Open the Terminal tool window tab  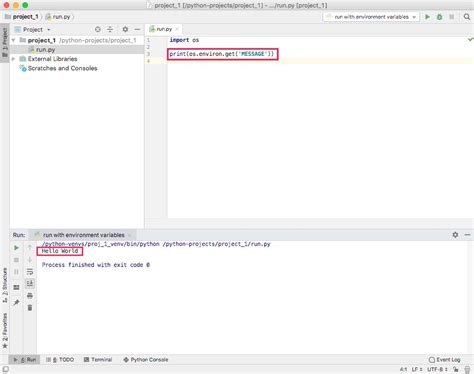[98, 360]
